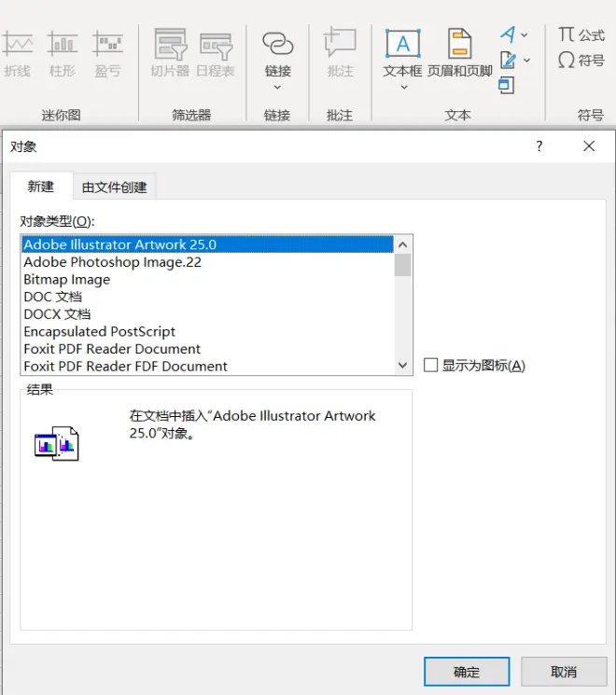Screen dimensions: 616x695
Task: Select Foxit PDF Reader FDF Document
Action: point(207,366)
